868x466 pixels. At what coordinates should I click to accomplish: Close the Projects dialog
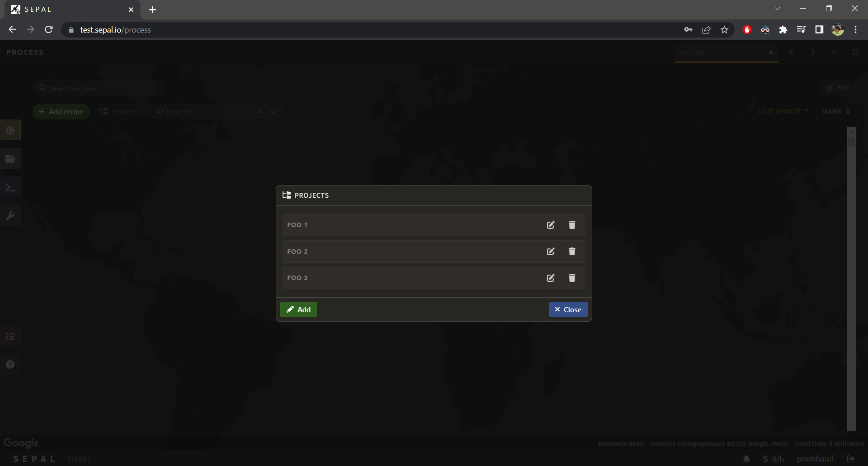pyautogui.click(x=568, y=309)
